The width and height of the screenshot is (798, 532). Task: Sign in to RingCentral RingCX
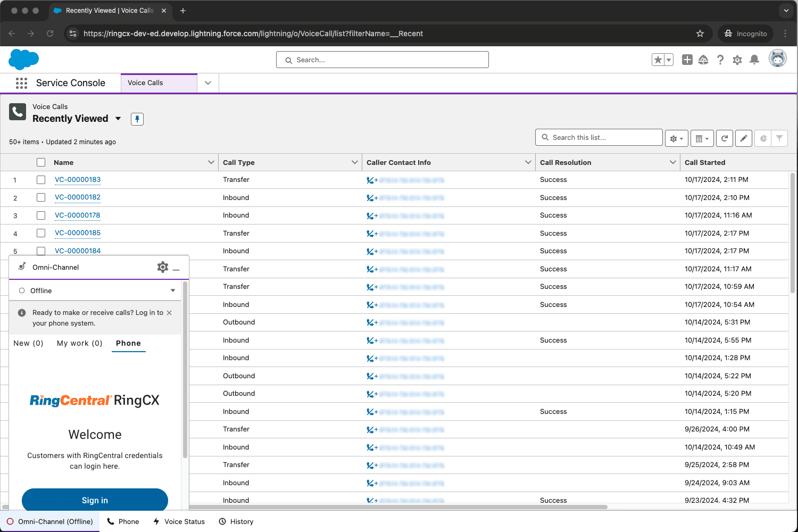coord(95,500)
